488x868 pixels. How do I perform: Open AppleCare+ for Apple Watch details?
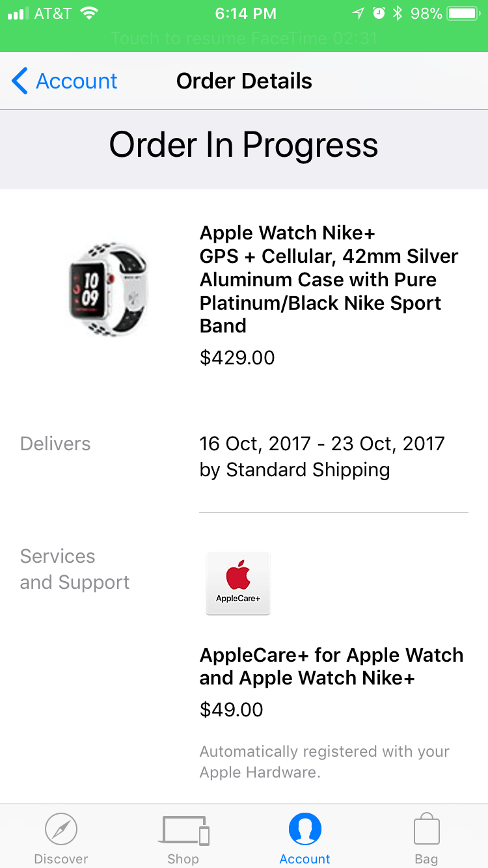pyautogui.click(x=331, y=666)
